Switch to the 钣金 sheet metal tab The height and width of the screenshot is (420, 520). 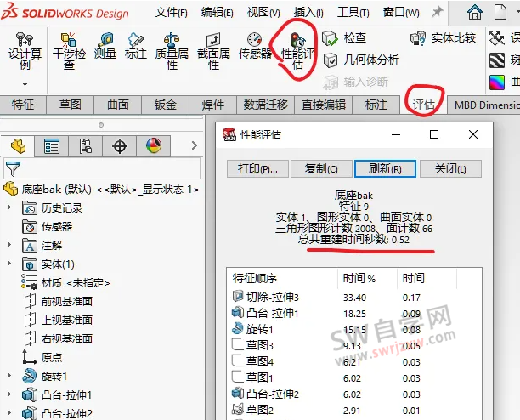[165, 105]
